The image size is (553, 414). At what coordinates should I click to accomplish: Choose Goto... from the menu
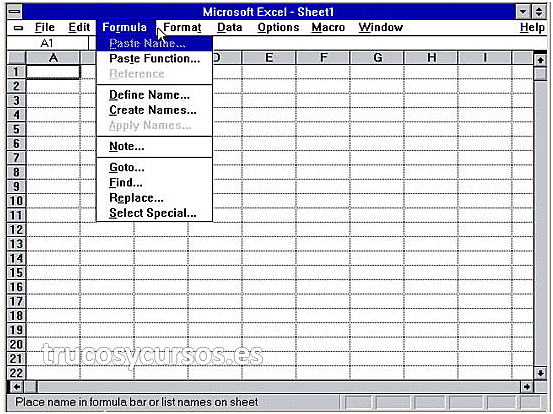coord(154,168)
